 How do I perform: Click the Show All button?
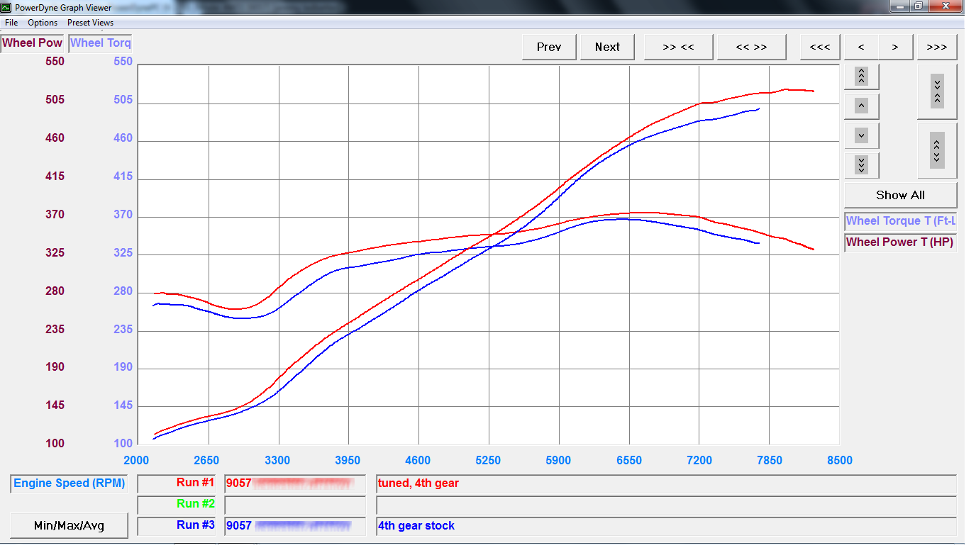click(x=900, y=195)
